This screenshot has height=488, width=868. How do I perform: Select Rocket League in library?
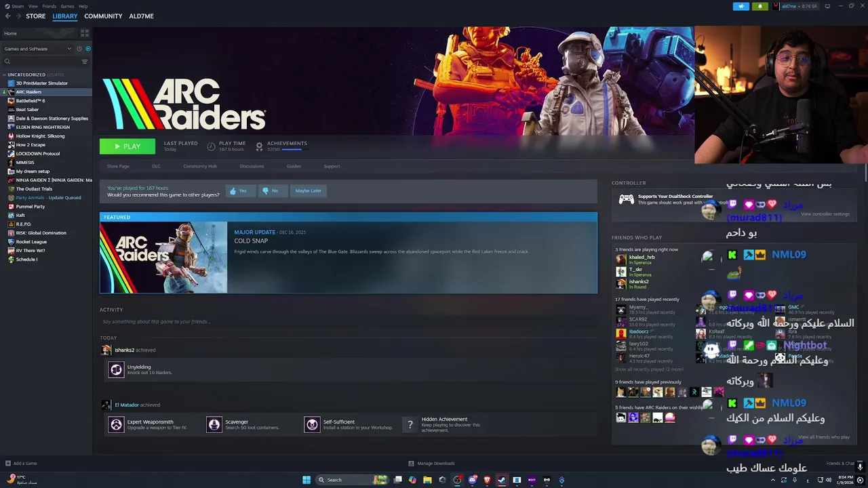point(31,242)
